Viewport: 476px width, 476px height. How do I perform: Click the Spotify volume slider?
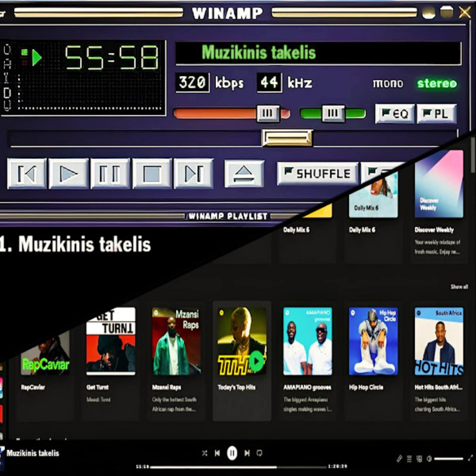[x=448, y=459]
